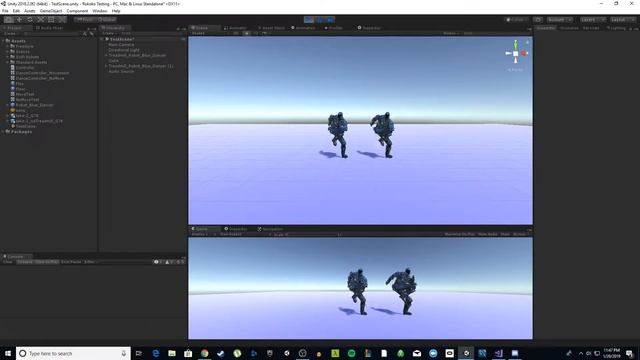Collapse the TestScene root in Hierarchy
This screenshot has width=640, height=360.
pos(102,40)
